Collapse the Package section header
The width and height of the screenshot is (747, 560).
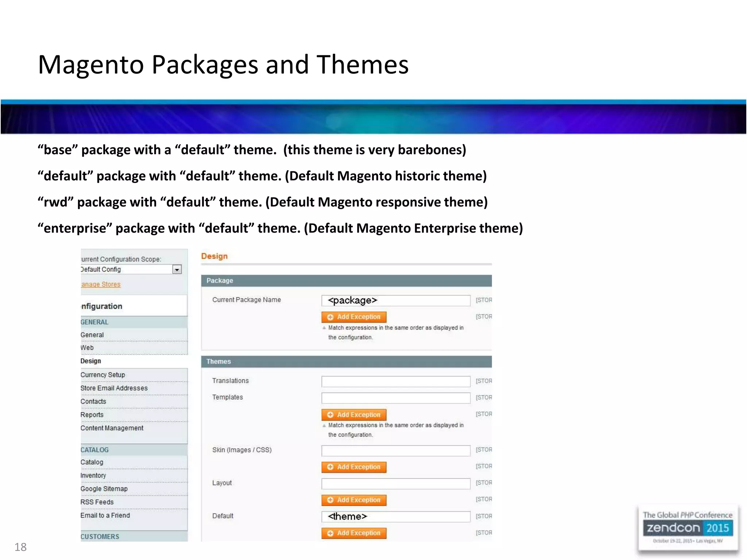pyautogui.click(x=346, y=281)
